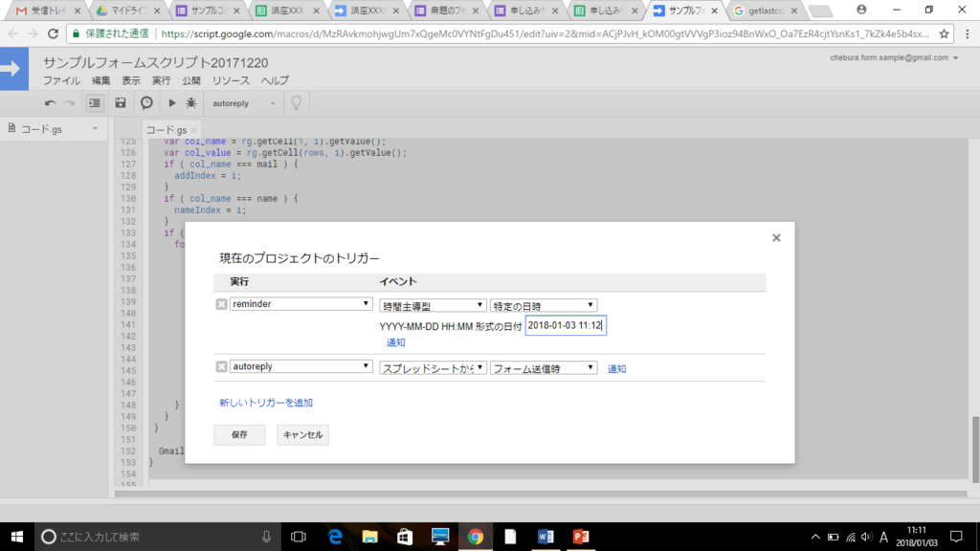Launch Microsoft Edge from taskbar

[336, 537]
